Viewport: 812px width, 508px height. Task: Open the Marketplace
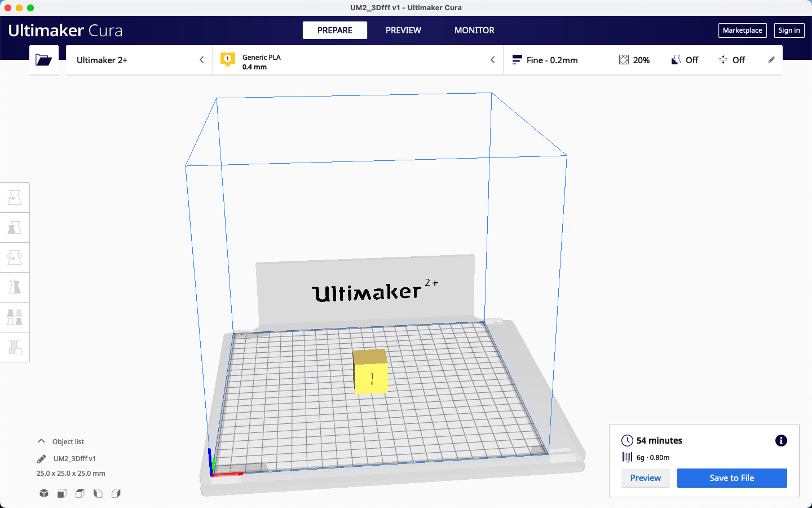tap(742, 30)
